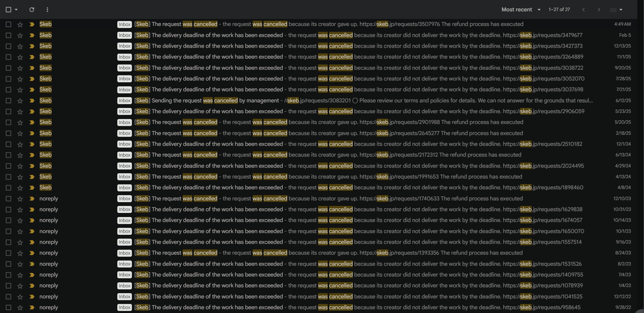Check the box for the 5/20/25 email
The width and height of the screenshot is (644, 313).
[8, 122]
